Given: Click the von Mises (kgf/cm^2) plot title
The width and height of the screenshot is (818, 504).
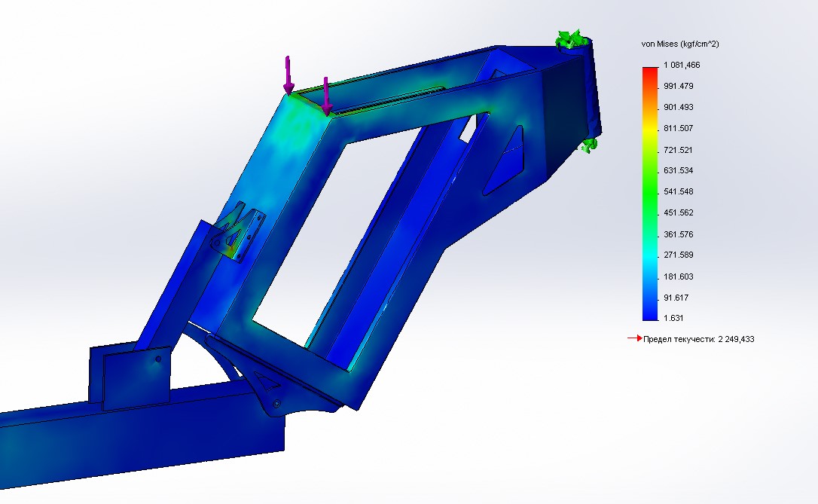Looking at the screenshot, I should click(x=679, y=44).
